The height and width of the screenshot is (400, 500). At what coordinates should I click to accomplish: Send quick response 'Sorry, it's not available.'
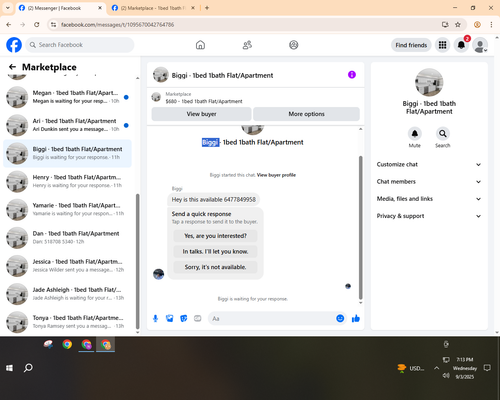[x=215, y=267]
